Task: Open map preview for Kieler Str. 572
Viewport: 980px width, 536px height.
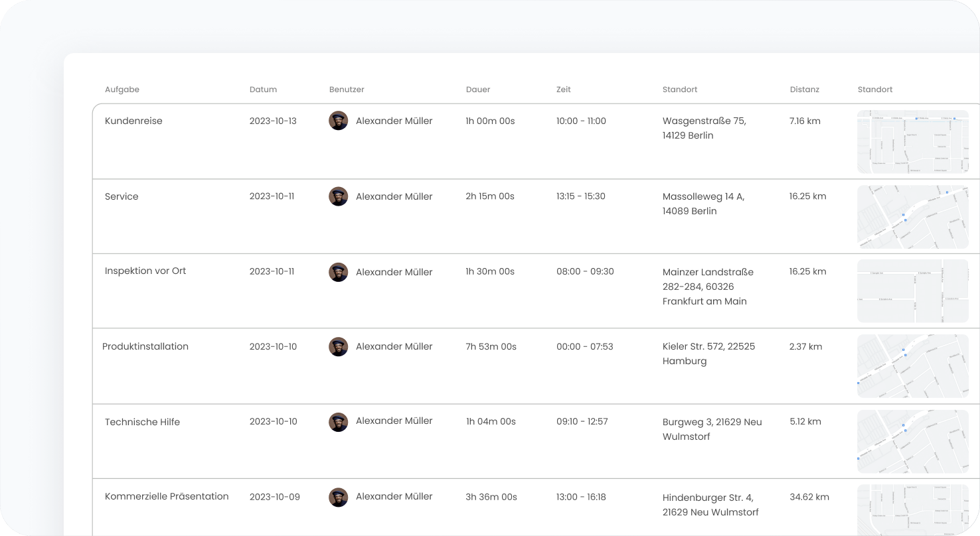Action: pos(912,366)
